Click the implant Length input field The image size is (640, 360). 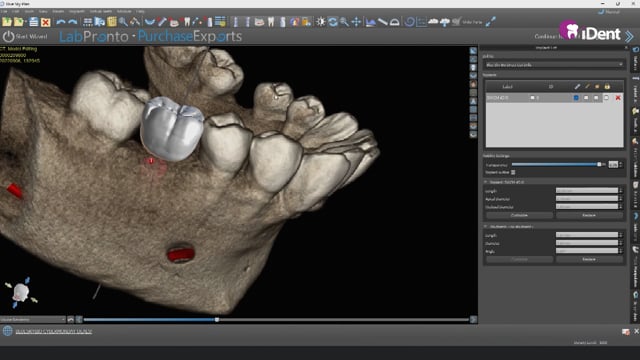[587, 191]
